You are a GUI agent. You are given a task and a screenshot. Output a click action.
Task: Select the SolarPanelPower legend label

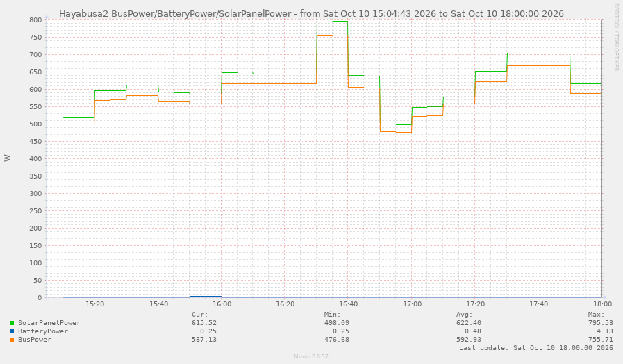[49, 323]
